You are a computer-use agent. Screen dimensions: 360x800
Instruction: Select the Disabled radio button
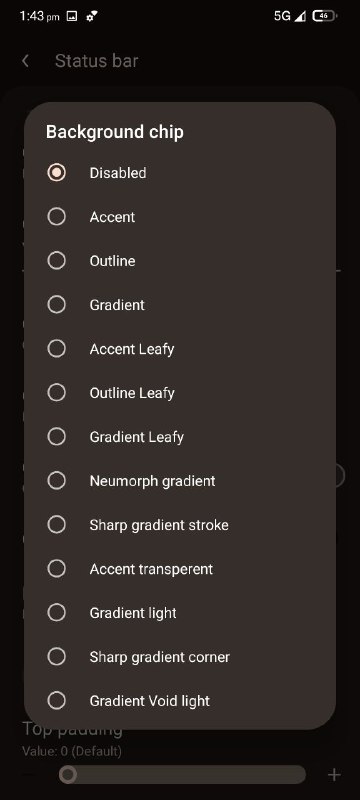pos(56,172)
